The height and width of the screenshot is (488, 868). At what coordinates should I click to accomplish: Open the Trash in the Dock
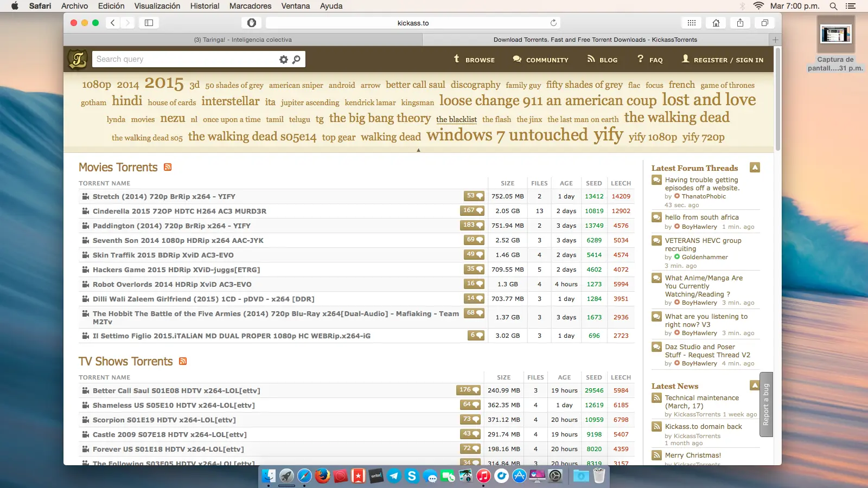point(599,476)
